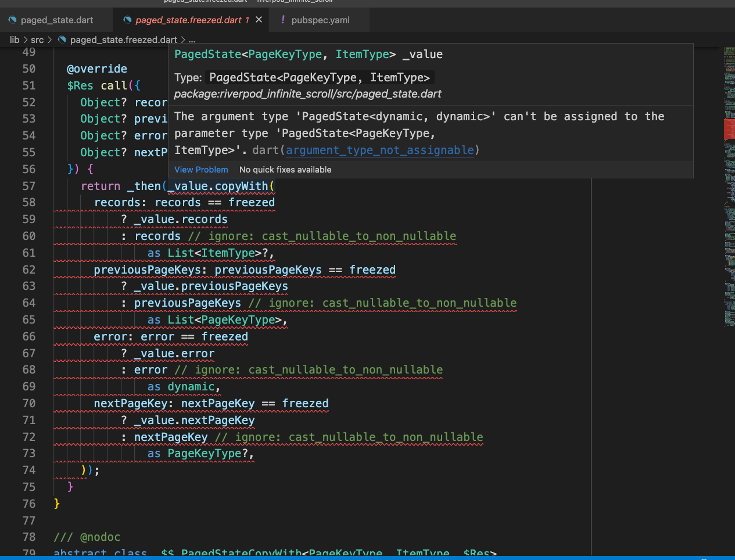Click the View Problem link in the hover
The height and width of the screenshot is (560, 735).
click(x=200, y=170)
